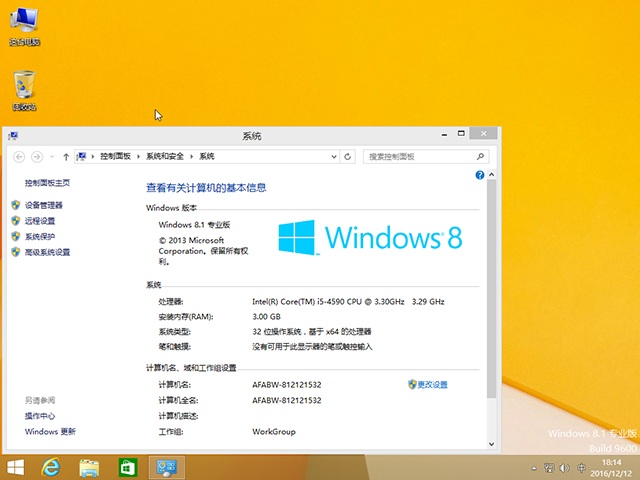
Task: Click in the 搜索控制面板 search box
Action: [x=426, y=157]
